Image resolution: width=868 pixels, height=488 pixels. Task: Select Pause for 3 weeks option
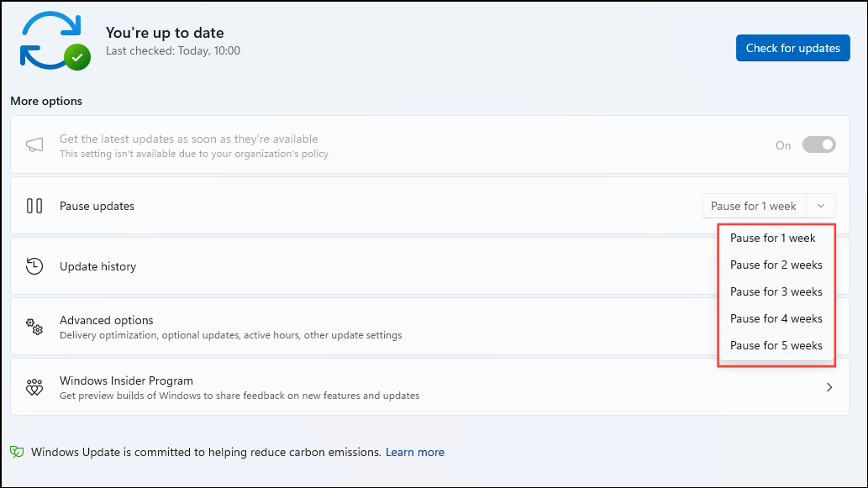pyautogui.click(x=776, y=291)
